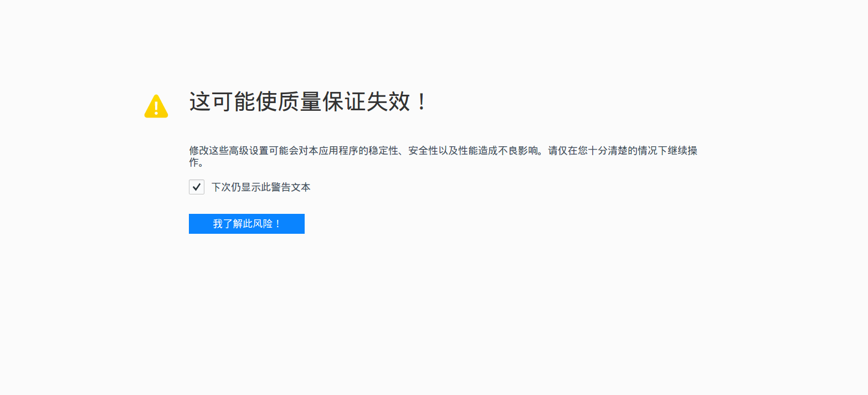Uncheck the 下次仍显示此警告文本 checkbox

pos(197,187)
